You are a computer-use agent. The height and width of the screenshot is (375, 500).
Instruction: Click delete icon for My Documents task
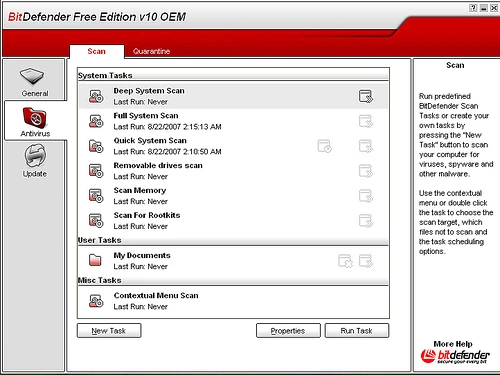click(345, 261)
